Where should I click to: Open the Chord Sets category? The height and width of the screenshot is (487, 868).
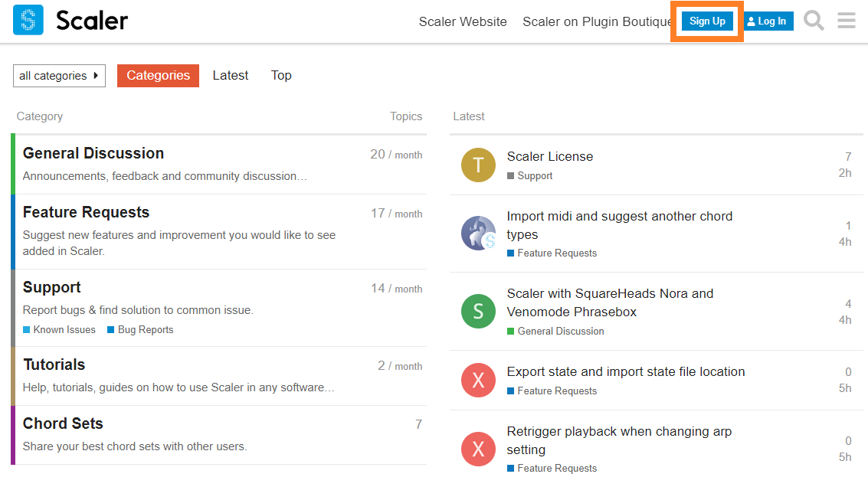click(63, 423)
